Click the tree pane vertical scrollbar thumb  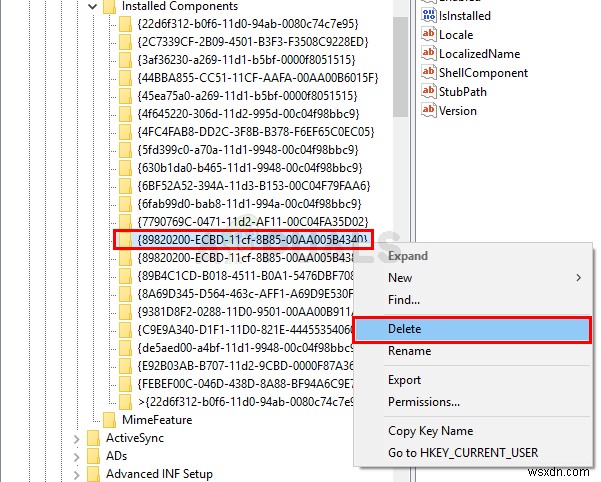click(x=400, y=65)
